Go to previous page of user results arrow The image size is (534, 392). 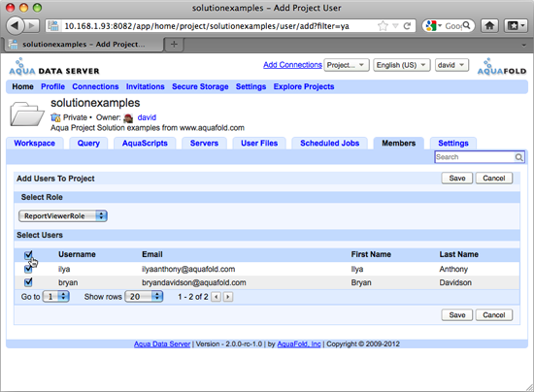coord(216,297)
